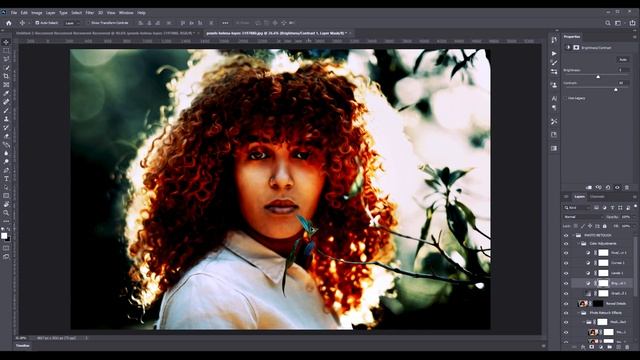640x360 pixels.
Task: Hide the Reveal Details layer
Action: [x=566, y=304]
